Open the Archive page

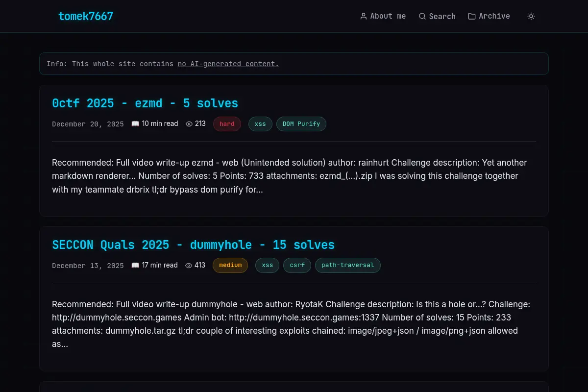tap(489, 16)
